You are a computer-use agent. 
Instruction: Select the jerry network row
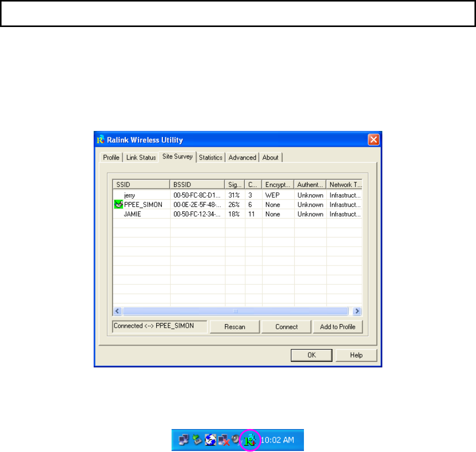tap(237, 195)
